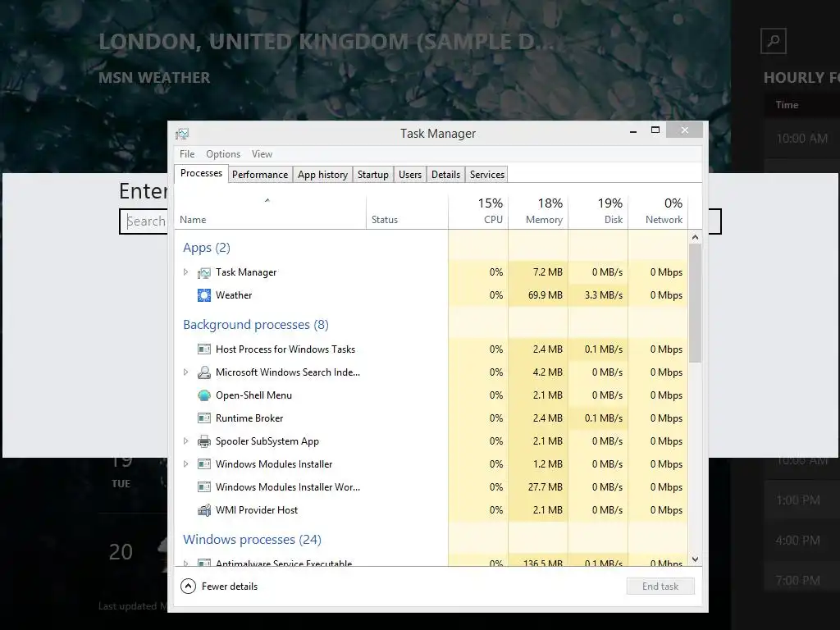Click the process list scrollbar thumb
Image resolution: width=840 pixels, height=630 pixels.
tap(695, 304)
